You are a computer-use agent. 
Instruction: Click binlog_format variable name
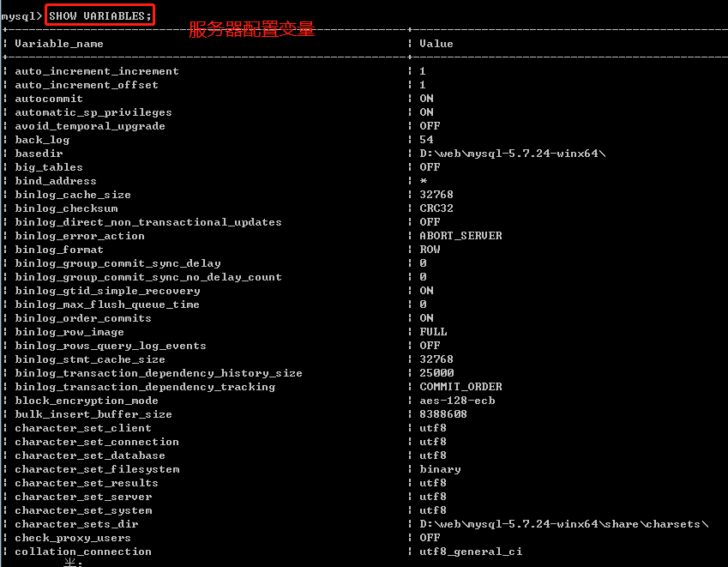(59, 250)
